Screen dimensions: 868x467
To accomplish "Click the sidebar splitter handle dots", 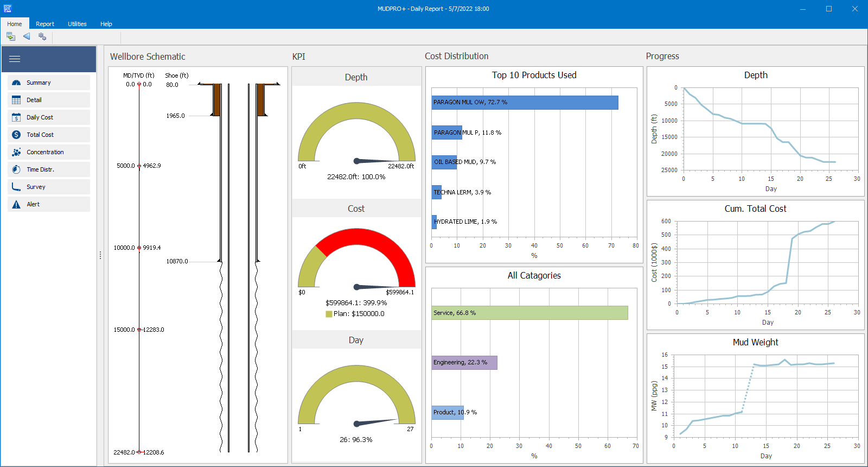I will tap(100, 255).
